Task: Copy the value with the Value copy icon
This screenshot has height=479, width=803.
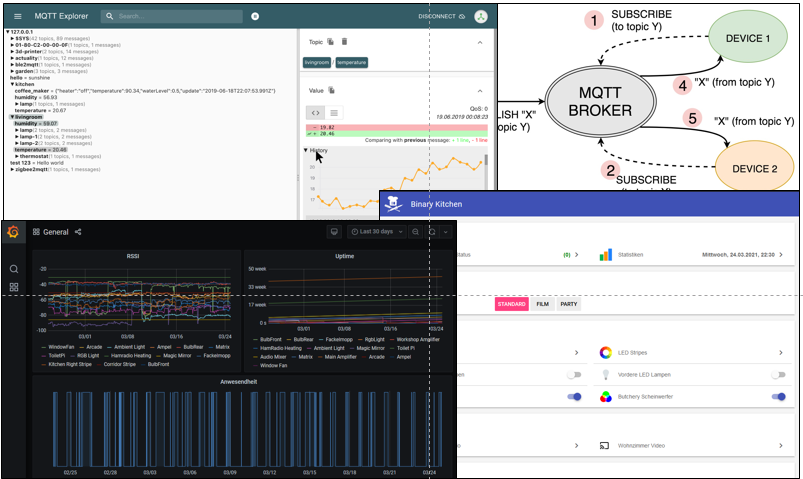Action: point(331,90)
